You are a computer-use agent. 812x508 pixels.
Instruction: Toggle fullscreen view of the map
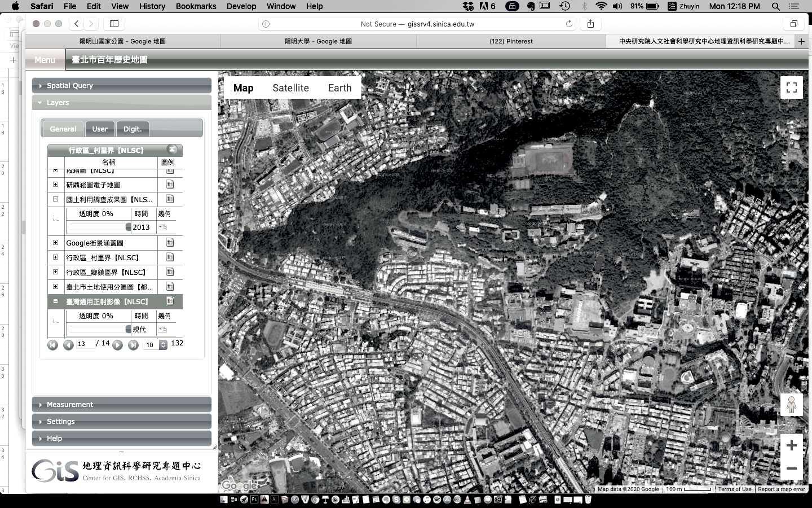click(791, 87)
